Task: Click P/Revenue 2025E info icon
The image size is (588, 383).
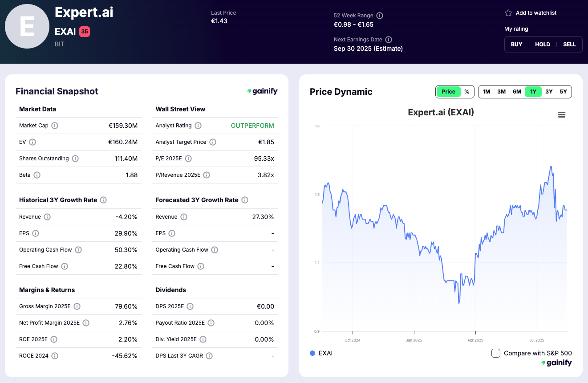Action: click(207, 175)
